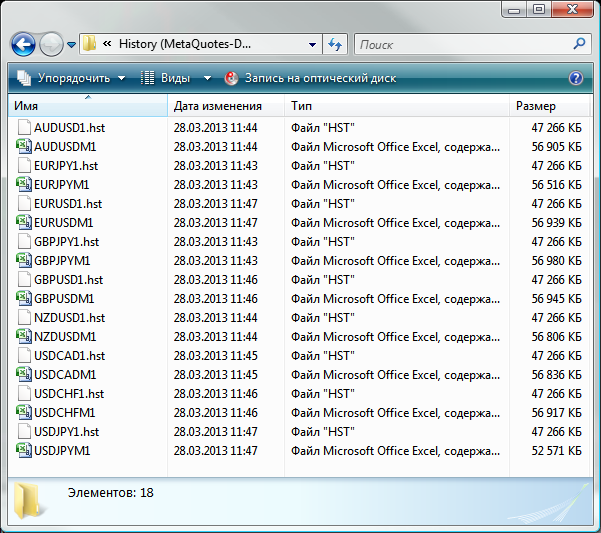Click the Файл "HST" type of USDJPY1.hst
The width and height of the screenshot is (601, 533).
[x=323, y=432]
